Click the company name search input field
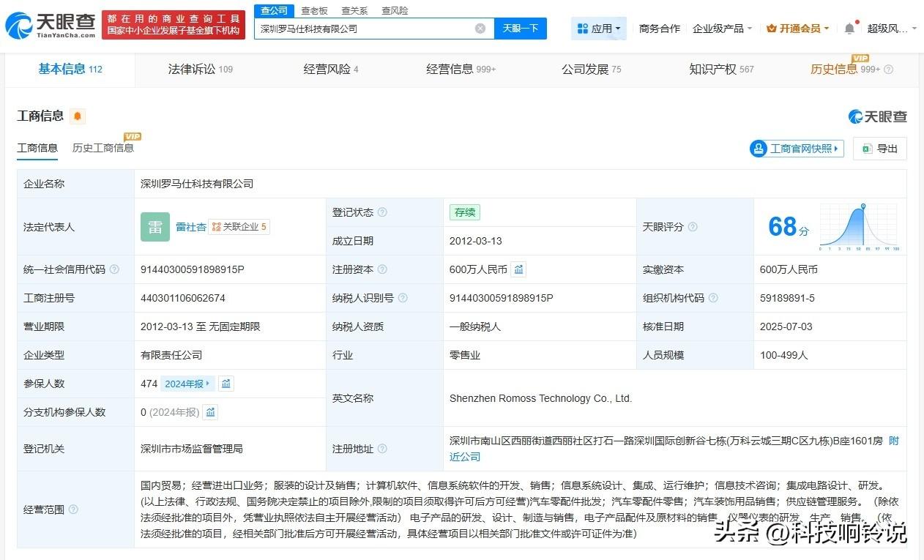Image resolution: width=924 pixels, height=560 pixels. (x=366, y=29)
